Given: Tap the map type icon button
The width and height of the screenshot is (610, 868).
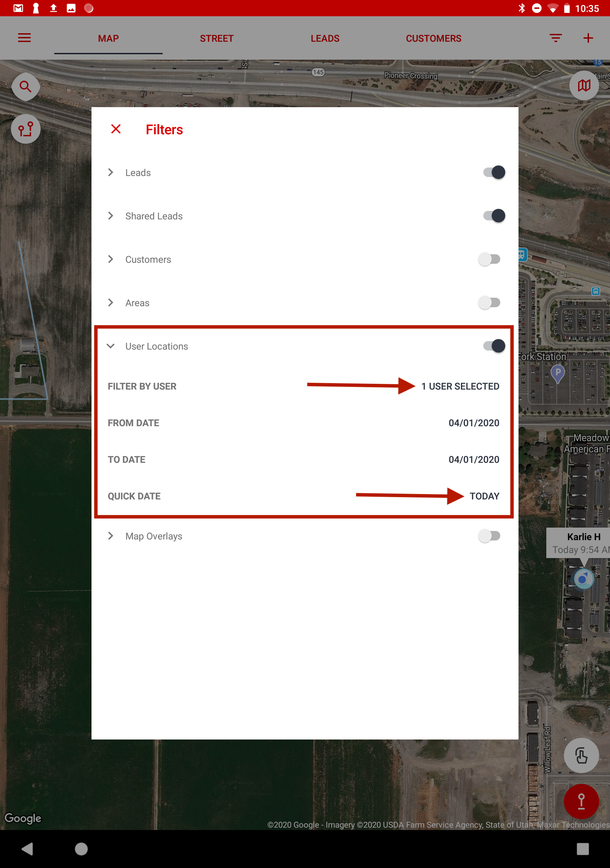Looking at the screenshot, I should click(584, 85).
